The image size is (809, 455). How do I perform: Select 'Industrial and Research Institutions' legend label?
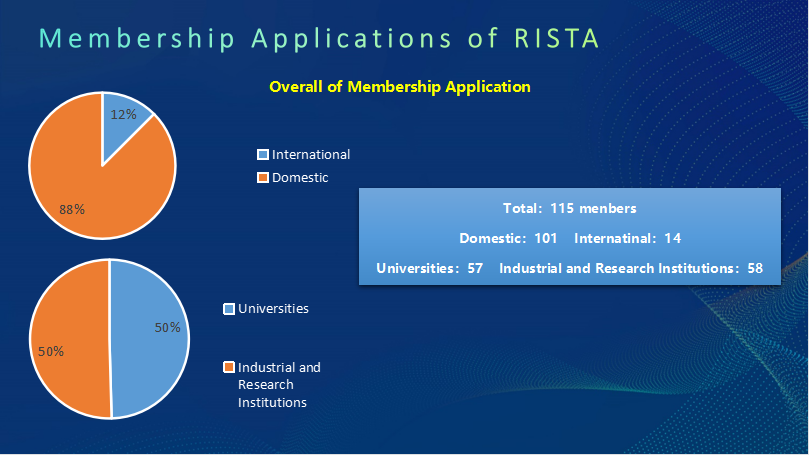click(279, 385)
